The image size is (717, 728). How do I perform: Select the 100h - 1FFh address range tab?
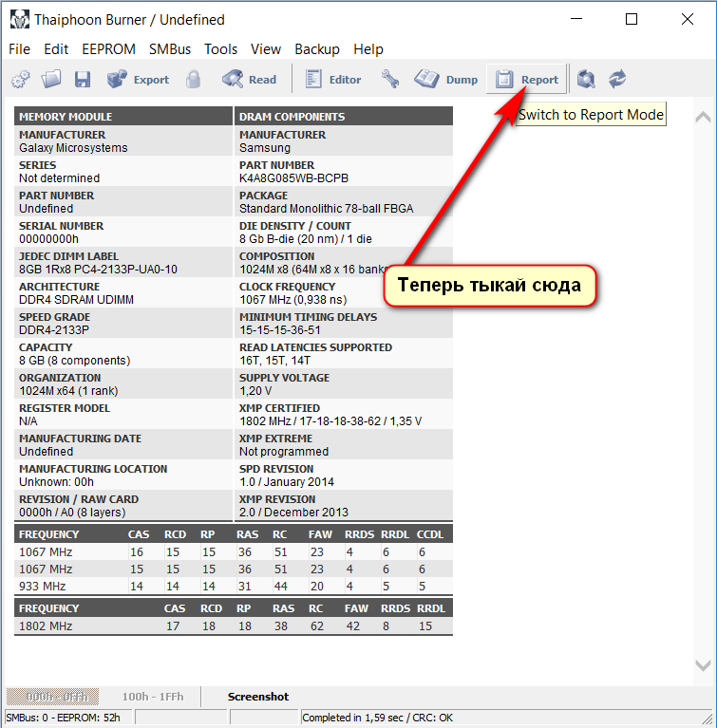tap(153, 697)
